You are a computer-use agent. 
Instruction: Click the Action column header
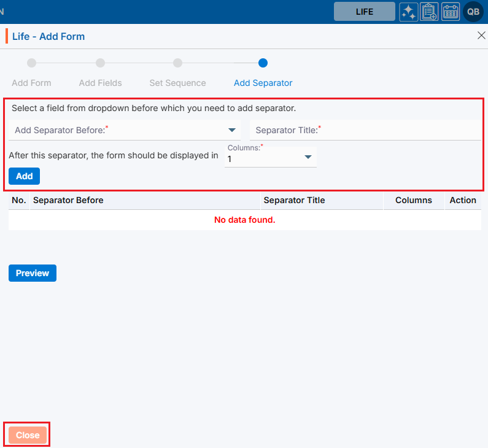click(462, 200)
